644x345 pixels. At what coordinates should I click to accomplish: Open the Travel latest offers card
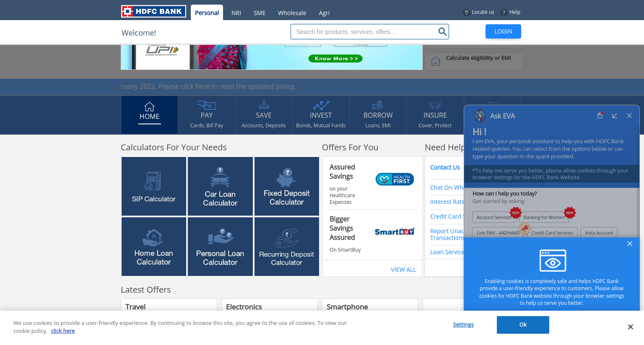click(x=169, y=305)
